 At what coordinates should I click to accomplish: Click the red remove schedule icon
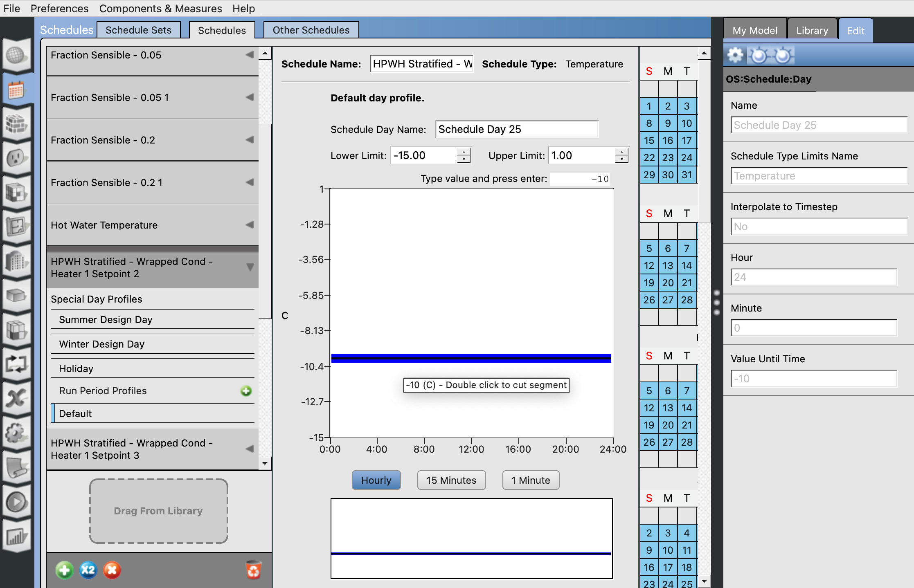pos(112,570)
